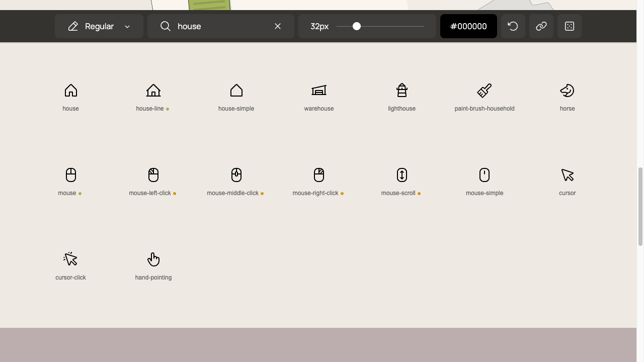Screen dimensions: 644x362
Task: Open the #000000 color picker
Action: tap(468, 26)
